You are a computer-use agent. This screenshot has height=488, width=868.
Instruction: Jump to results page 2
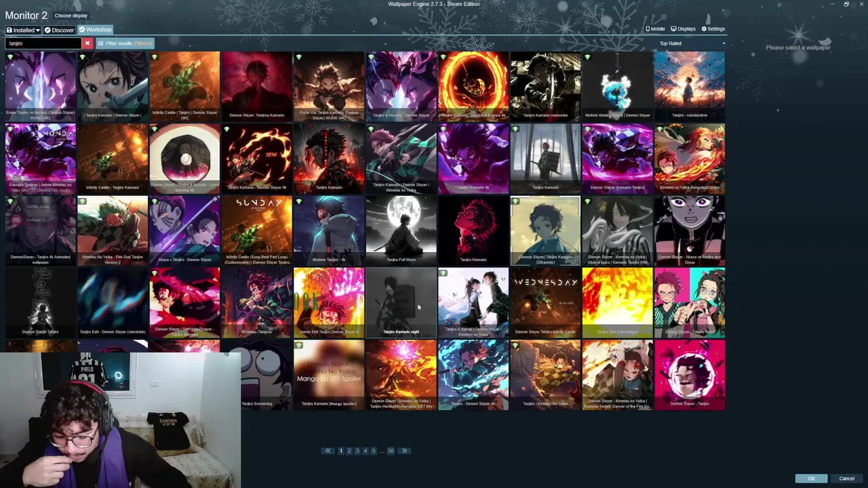point(349,451)
